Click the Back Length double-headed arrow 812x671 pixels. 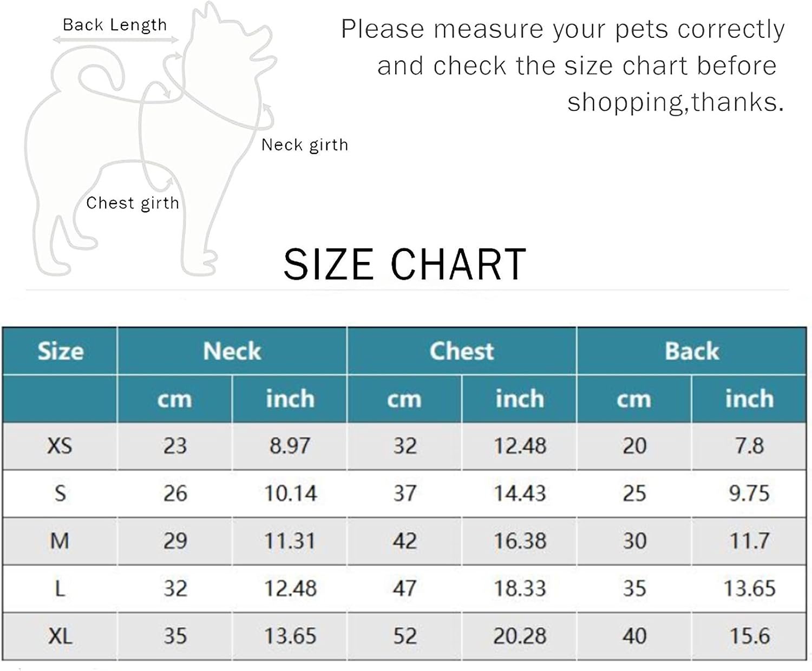[115, 40]
